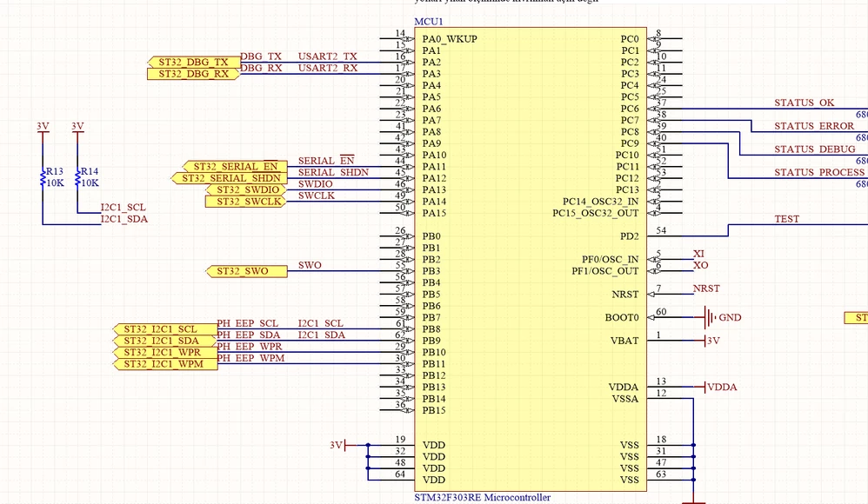This screenshot has height=504, width=868.
Task: Select the ST32_DBG_TX port symbol
Action: (x=194, y=62)
